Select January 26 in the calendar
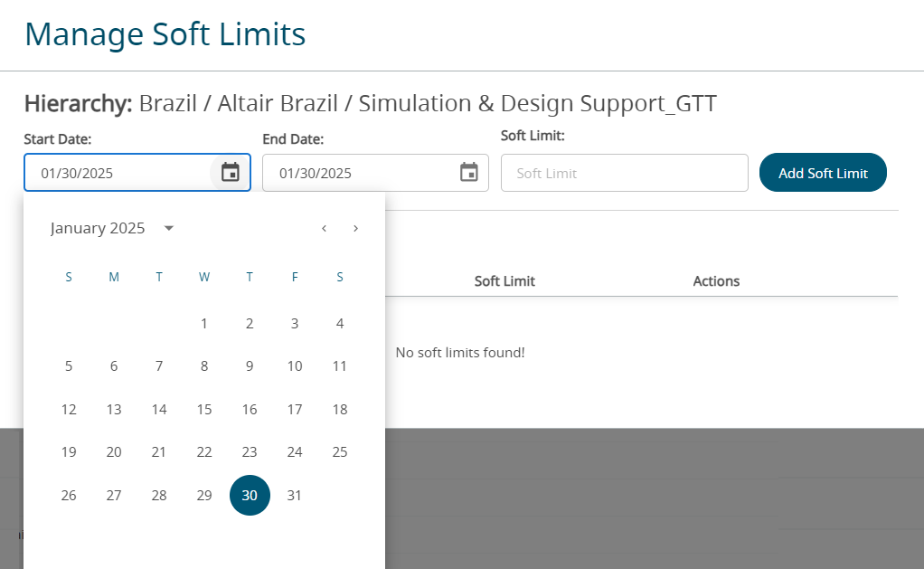924x569 pixels. [x=69, y=496]
